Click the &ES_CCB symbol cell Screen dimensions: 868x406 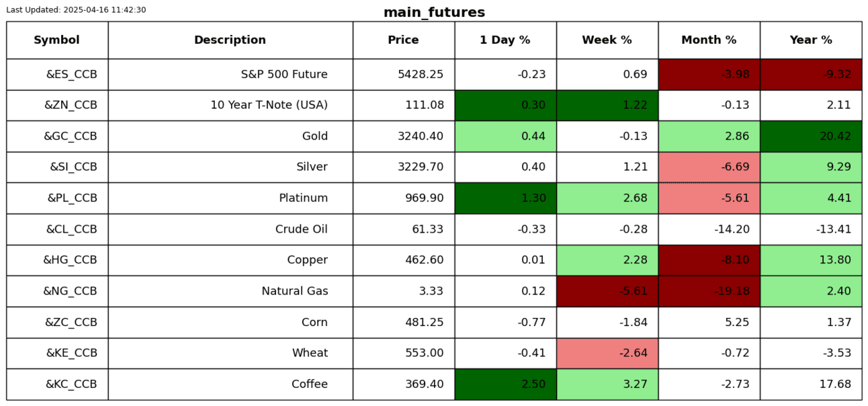(71, 75)
